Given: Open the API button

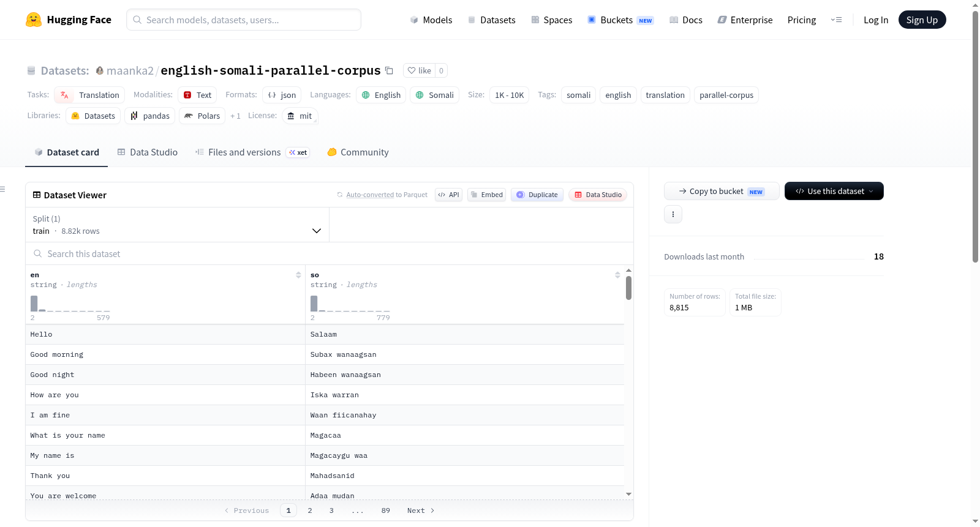Looking at the screenshot, I should 448,195.
